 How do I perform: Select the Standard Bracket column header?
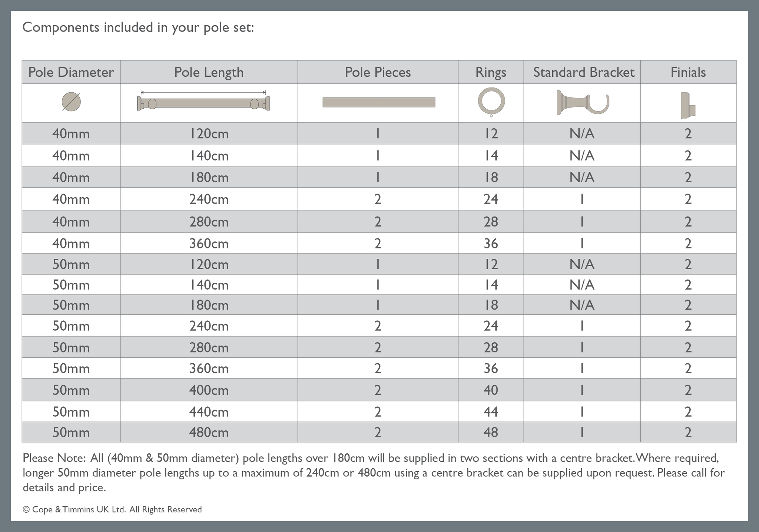584,72
